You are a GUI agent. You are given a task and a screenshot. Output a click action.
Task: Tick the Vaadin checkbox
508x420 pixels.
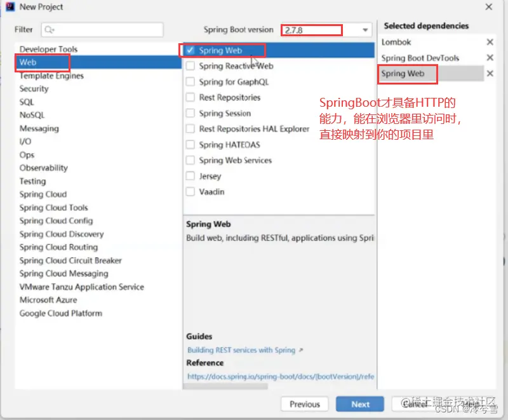click(190, 191)
